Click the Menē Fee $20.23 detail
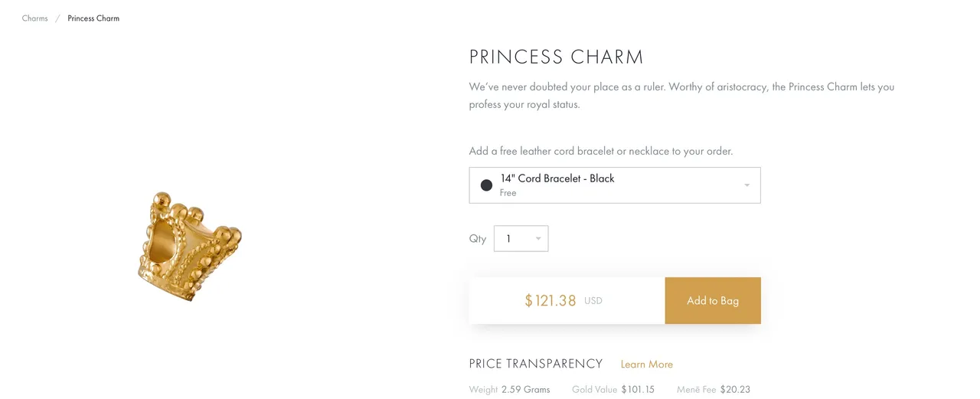The height and width of the screenshot is (399, 980). pos(714,390)
